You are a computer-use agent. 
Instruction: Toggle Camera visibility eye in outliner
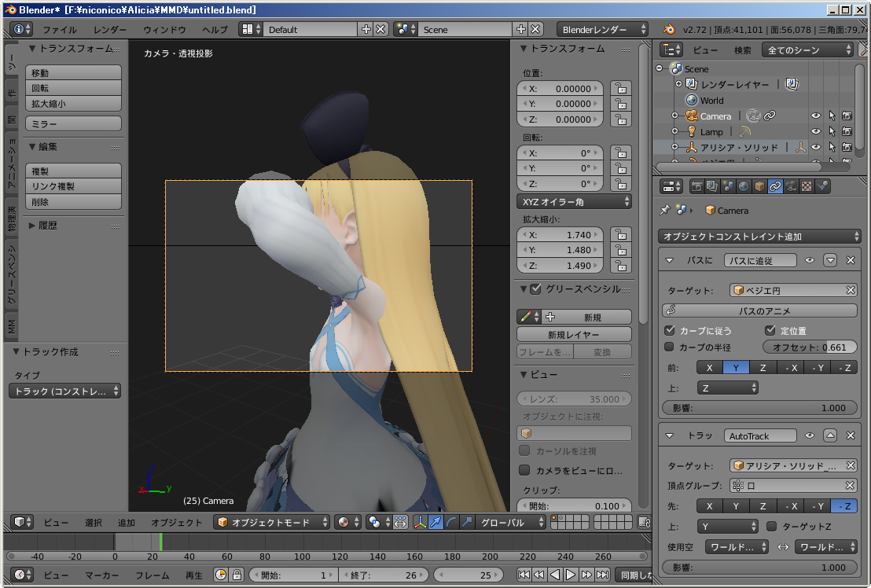point(815,116)
